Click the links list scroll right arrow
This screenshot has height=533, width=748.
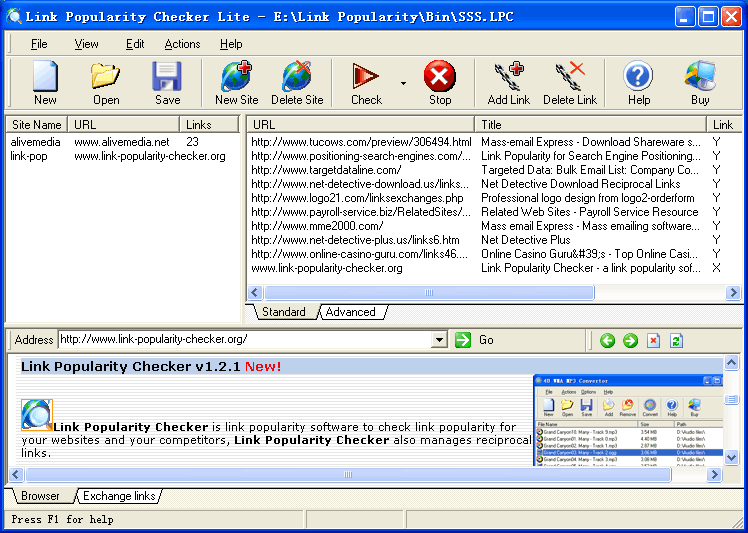click(x=733, y=293)
